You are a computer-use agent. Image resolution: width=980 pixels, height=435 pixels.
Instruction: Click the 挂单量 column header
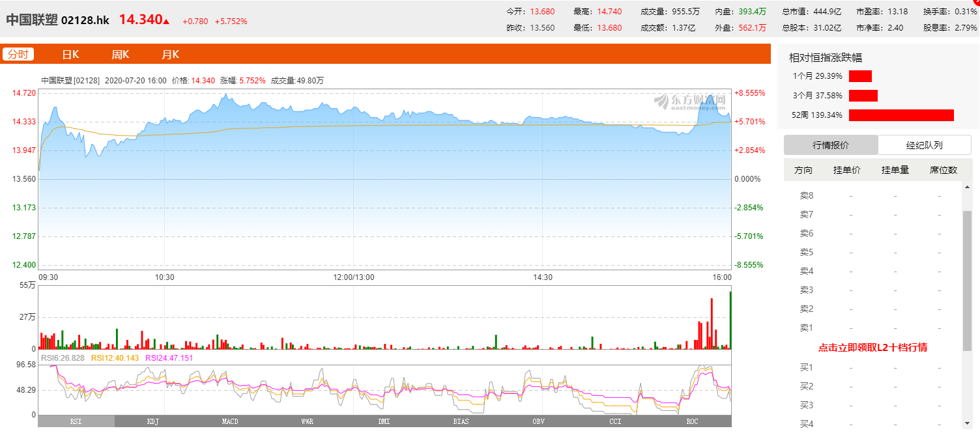tap(895, 171)
